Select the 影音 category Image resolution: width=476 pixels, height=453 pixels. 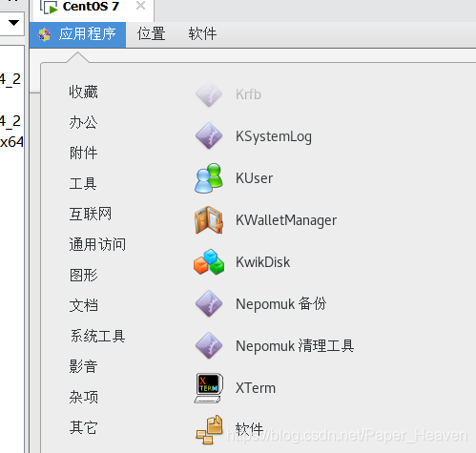click(x=83, y=366)
